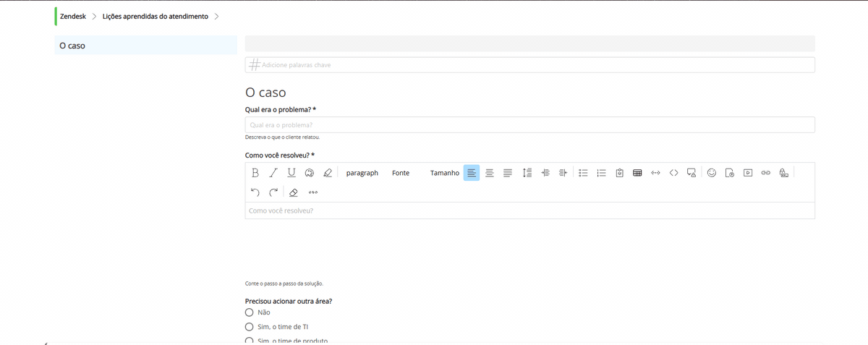Image resolution: width=868 pixels, height=345 pixels.
Task: Click the grey title bar above keywords
Action: tap(530, 43)
